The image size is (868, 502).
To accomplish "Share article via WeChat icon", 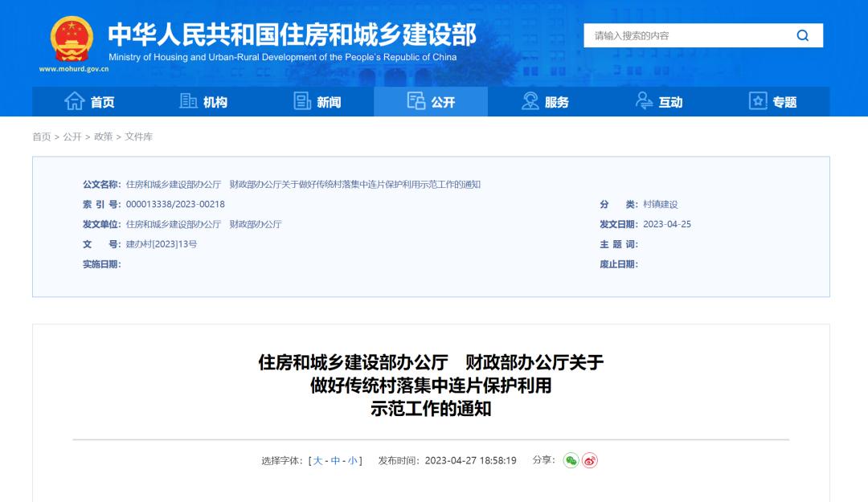I will [x=571, y=460].
